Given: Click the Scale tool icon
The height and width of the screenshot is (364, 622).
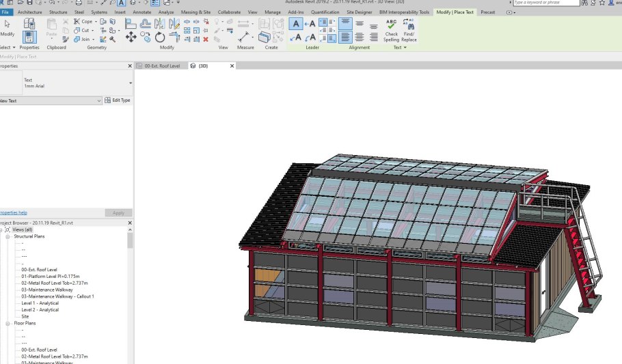Looking at the screenshot, I should pyautogui.click(x=196, y=30).
